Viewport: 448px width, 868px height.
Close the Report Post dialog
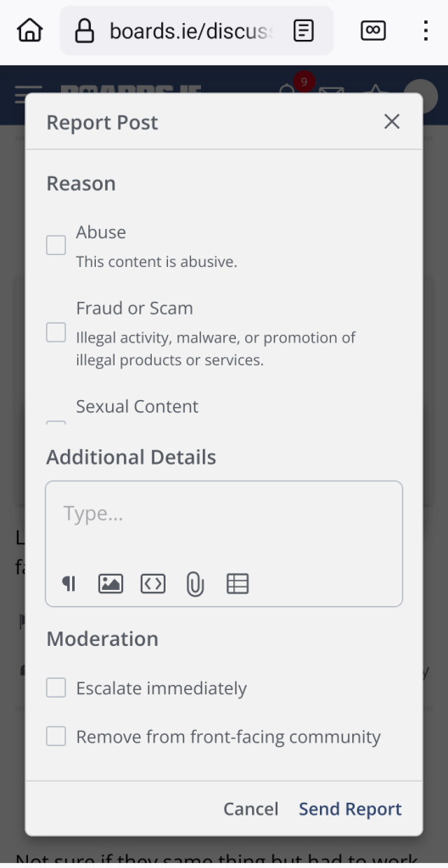(392, 121)
